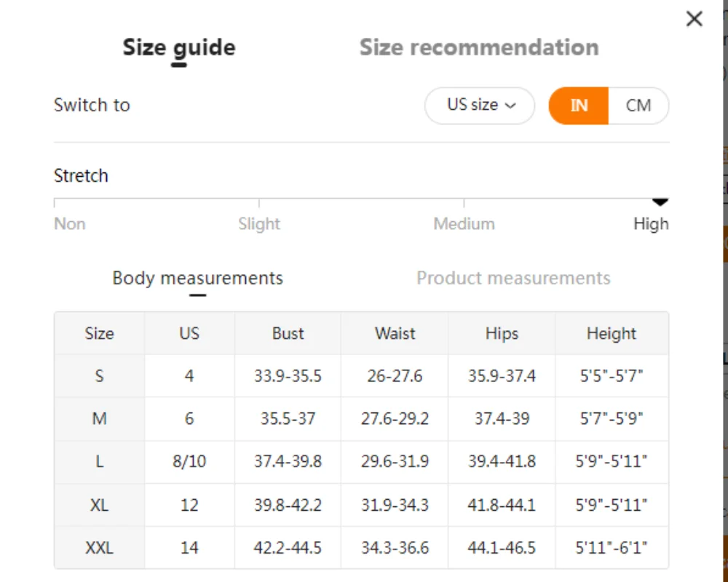Toggle units to IN
The height and width of the screenshot is (582, 728).
(x=579, y=105)
